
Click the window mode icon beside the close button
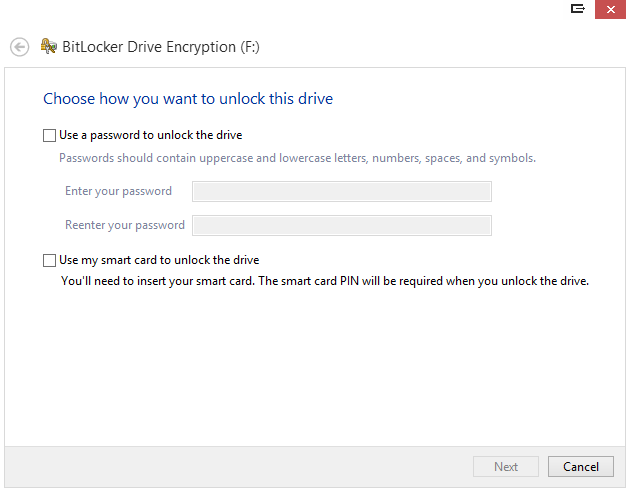tap(578, 8)
